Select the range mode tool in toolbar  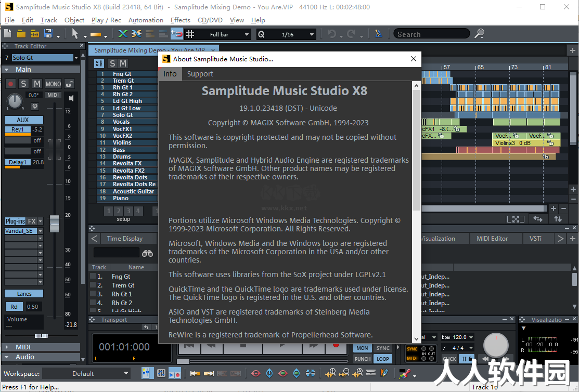(x=96, y=34)
